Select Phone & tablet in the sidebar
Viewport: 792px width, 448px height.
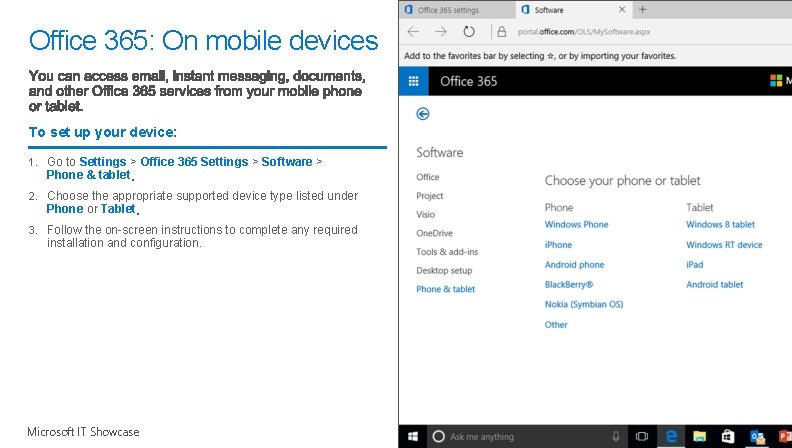[x=446, y=289]
